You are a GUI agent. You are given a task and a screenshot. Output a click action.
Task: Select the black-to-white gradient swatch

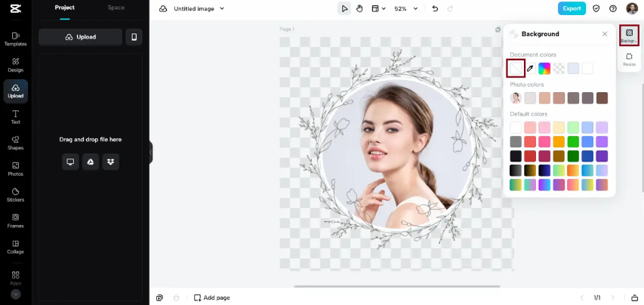point(516,171)
